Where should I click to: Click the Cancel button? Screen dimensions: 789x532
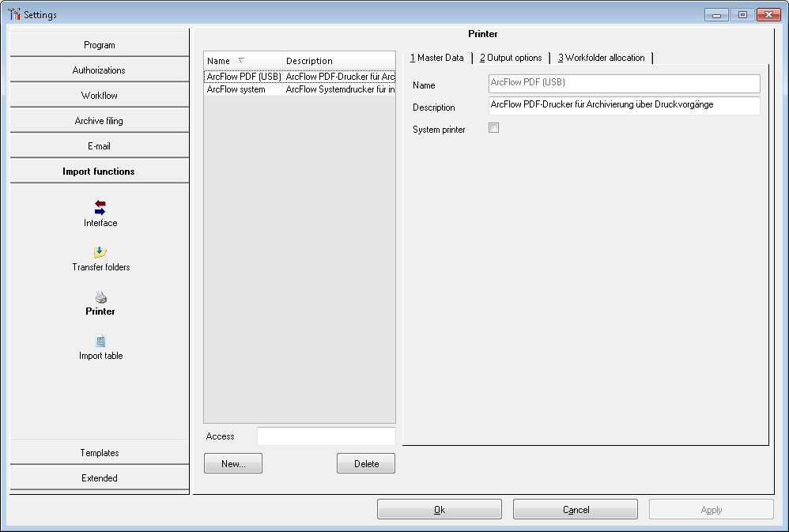(x=576, y=510)
